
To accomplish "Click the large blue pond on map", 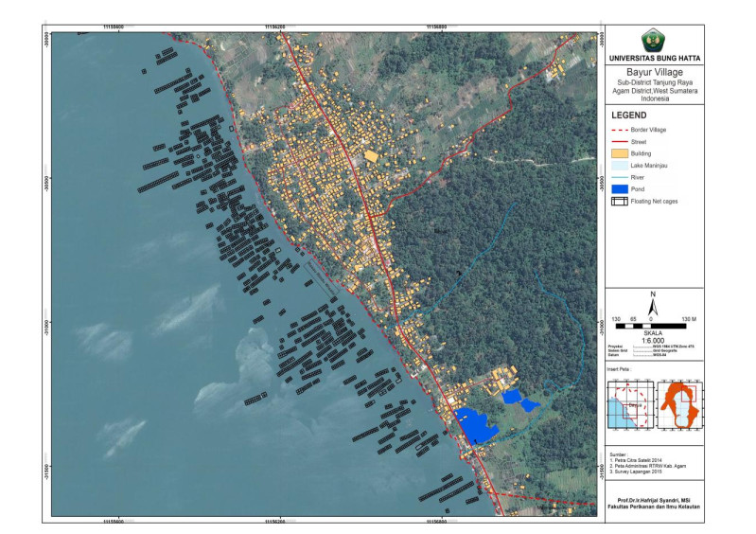I will tap(476, 425).
